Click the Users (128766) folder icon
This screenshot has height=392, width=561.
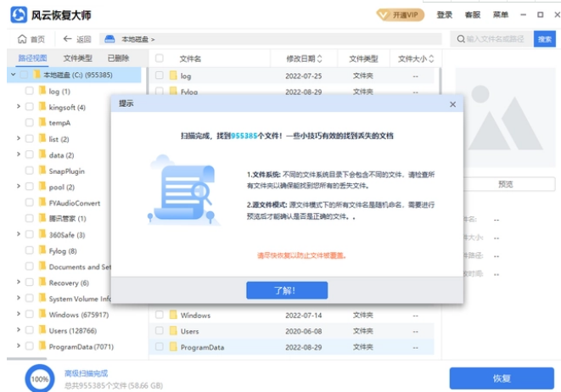click(x=42, y=330)
